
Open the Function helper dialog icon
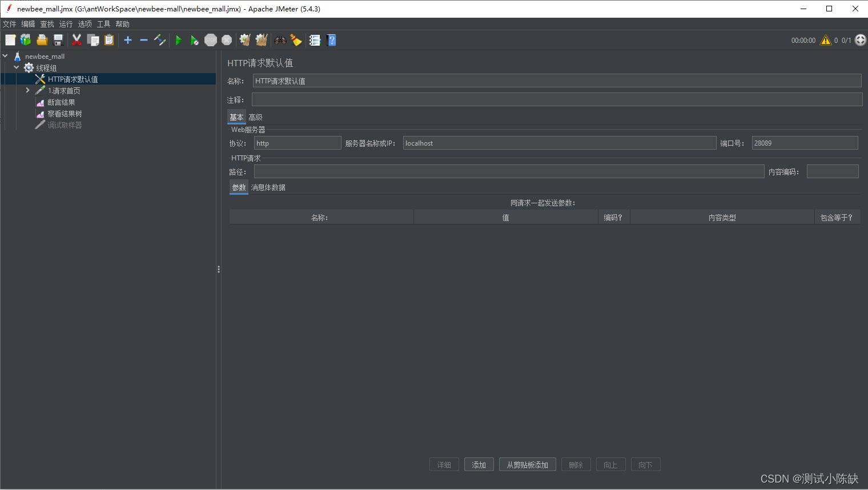(315, 40)
